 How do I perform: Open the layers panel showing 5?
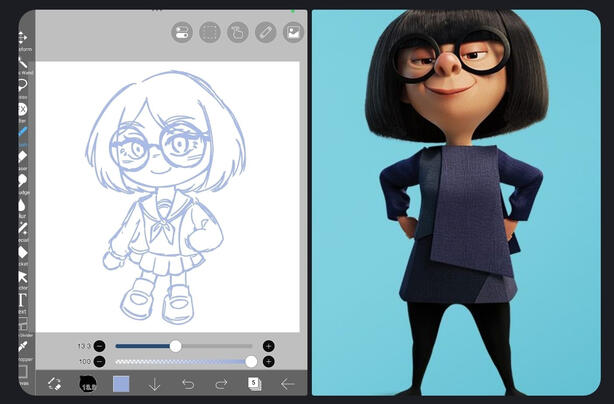(x=254, y=384)
